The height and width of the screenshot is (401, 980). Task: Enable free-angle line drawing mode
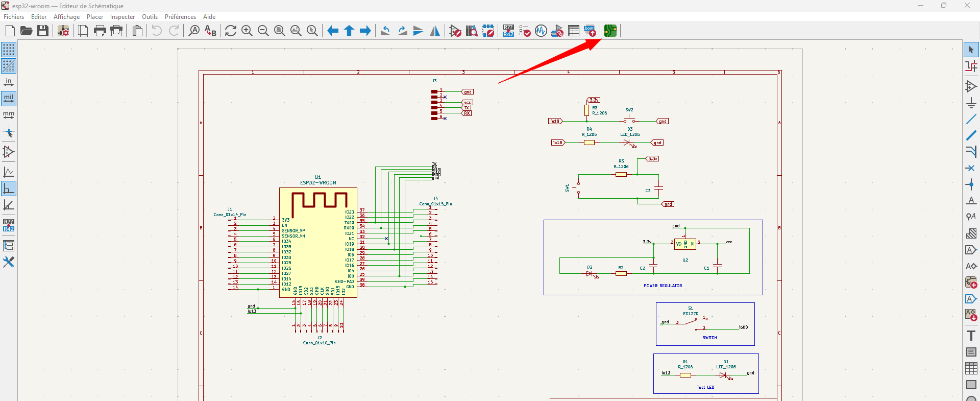[9, 172]
